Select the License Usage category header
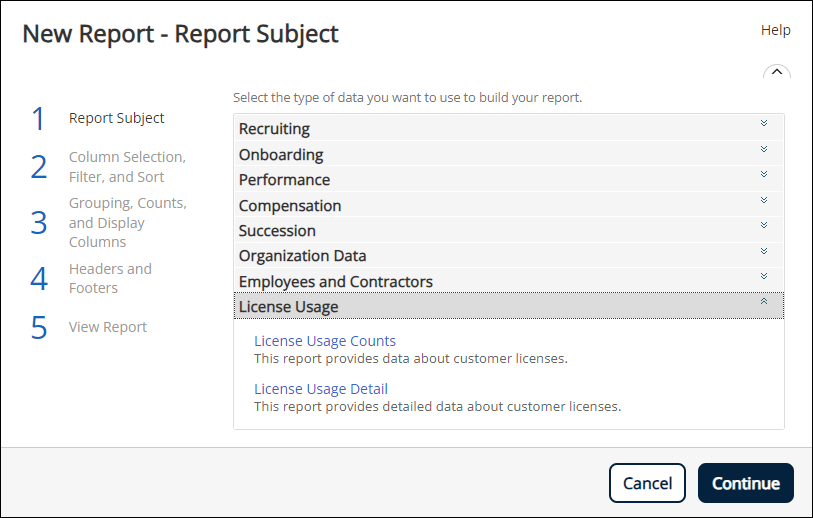 point(509,306)
